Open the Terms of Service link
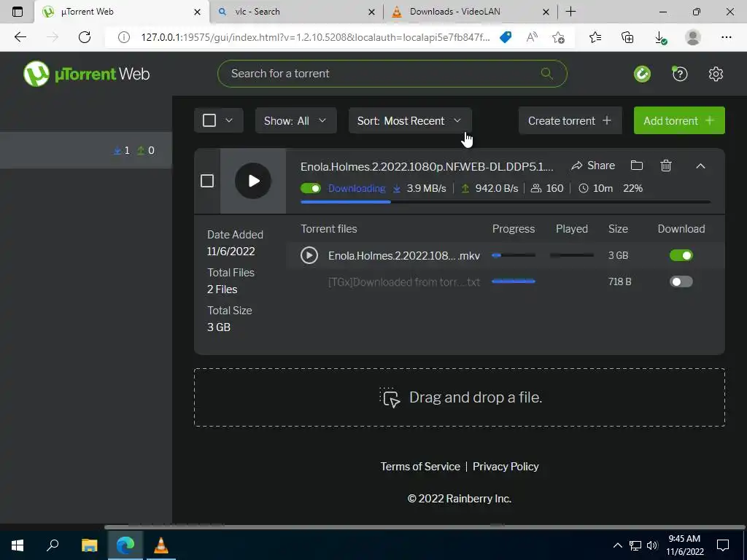This screenshot has width=747, height=560. 420,466
